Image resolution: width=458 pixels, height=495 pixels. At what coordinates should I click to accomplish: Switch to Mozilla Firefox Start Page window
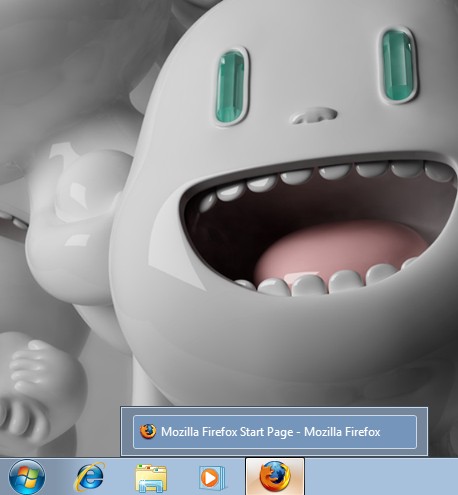pyautogui.click(x=275, y=432)
